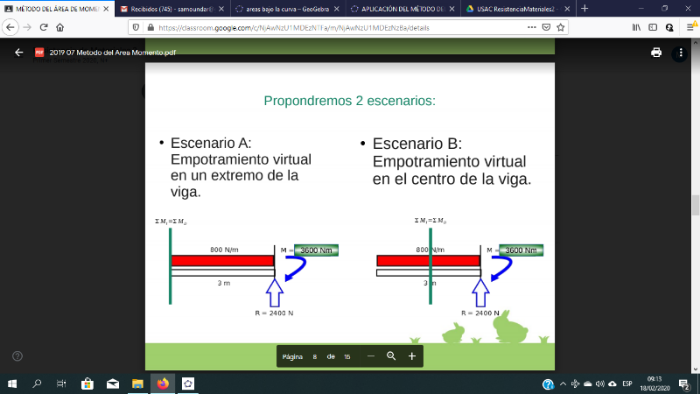Open Firefox home page
The width and height of the screenshot is (700, 394).
[x=60, y=28]
